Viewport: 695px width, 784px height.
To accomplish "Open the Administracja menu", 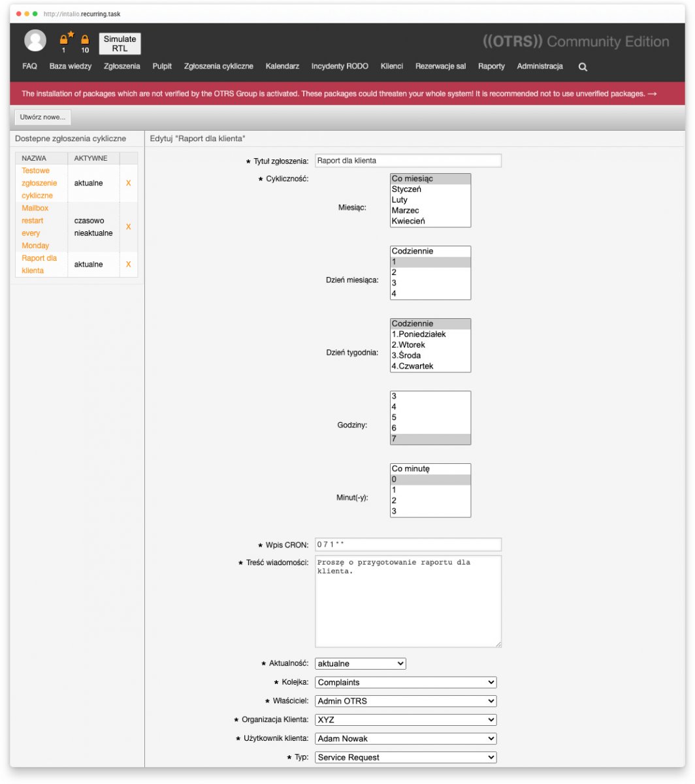I will coord(540,67).
